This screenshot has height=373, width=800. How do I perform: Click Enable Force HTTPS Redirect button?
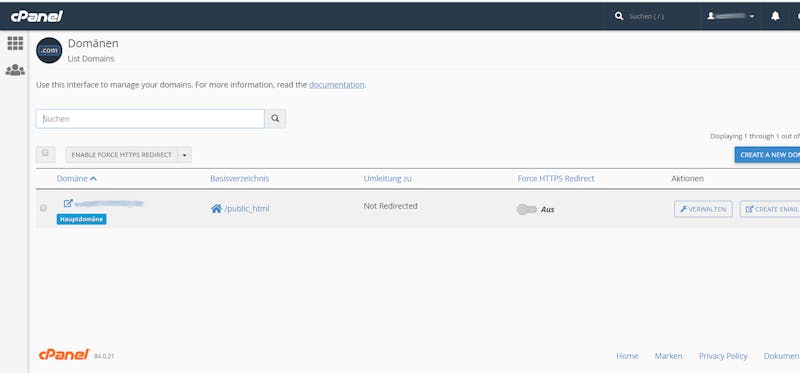tap(121, 155)
